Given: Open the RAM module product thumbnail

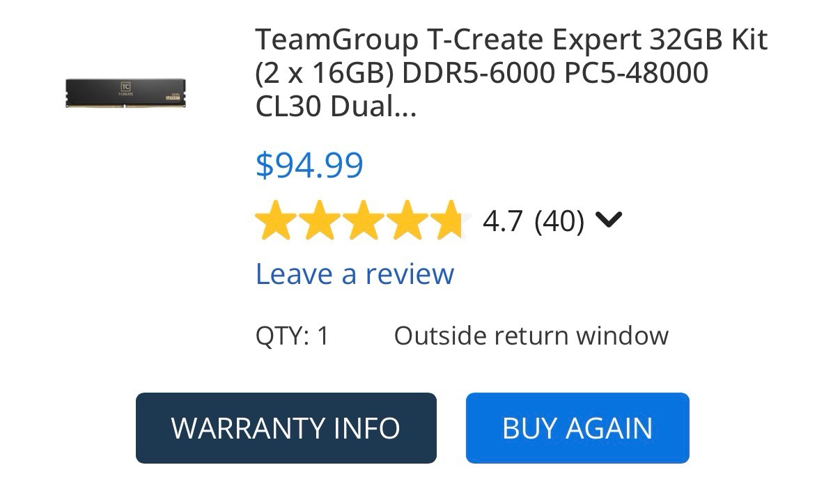Looking at the screenshot, I should pyautogui.click(x=126, y=93).
